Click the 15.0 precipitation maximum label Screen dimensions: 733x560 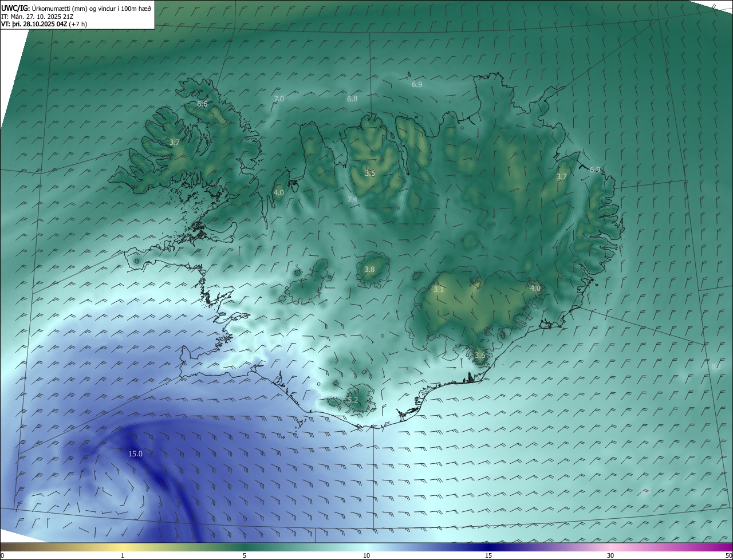coord(135,453)
